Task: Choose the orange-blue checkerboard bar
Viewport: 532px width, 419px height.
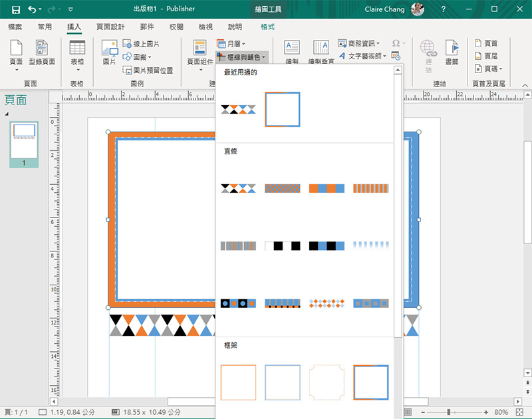Action: (282, 188)
